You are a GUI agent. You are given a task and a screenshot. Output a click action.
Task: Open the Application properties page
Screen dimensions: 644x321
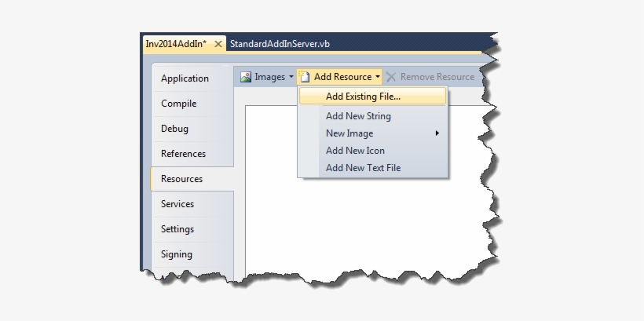(185, 78)
